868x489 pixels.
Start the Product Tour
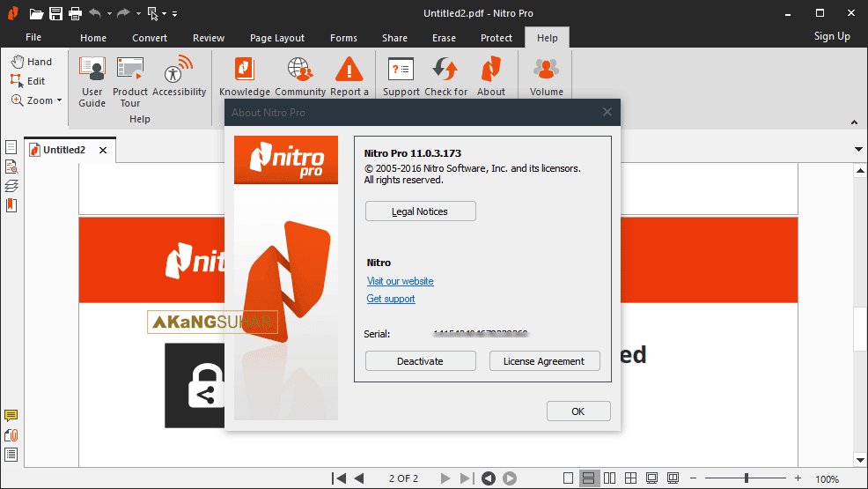click(130, 82)
